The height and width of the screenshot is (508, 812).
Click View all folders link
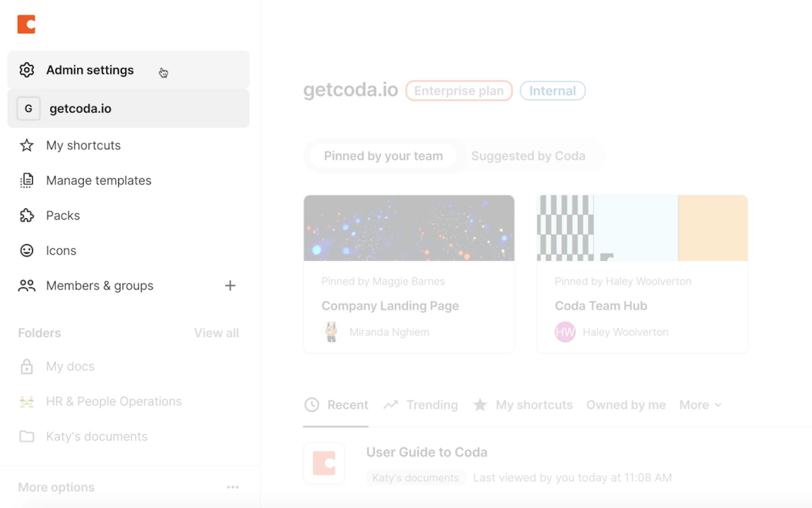[x=216, y=333]
